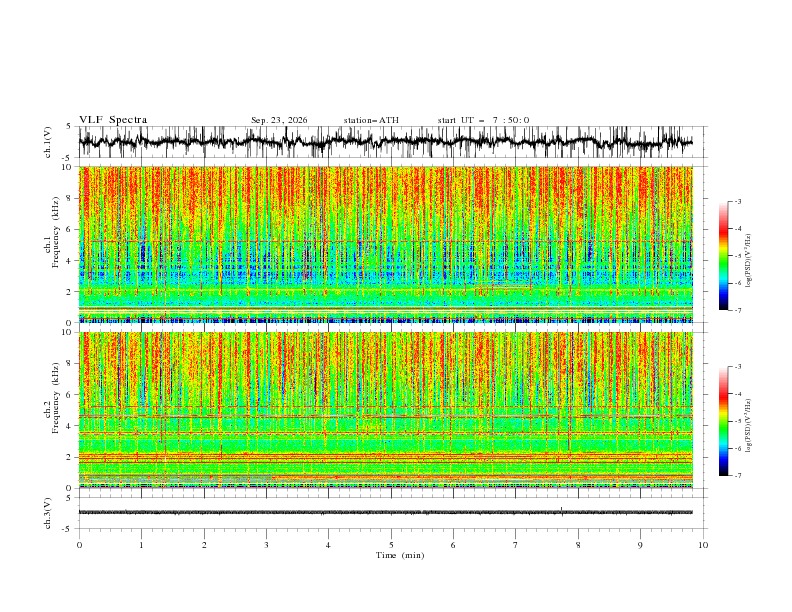Click the lower PSD color bar
Viewport: 792px width, 612px height.
point(724,421)
